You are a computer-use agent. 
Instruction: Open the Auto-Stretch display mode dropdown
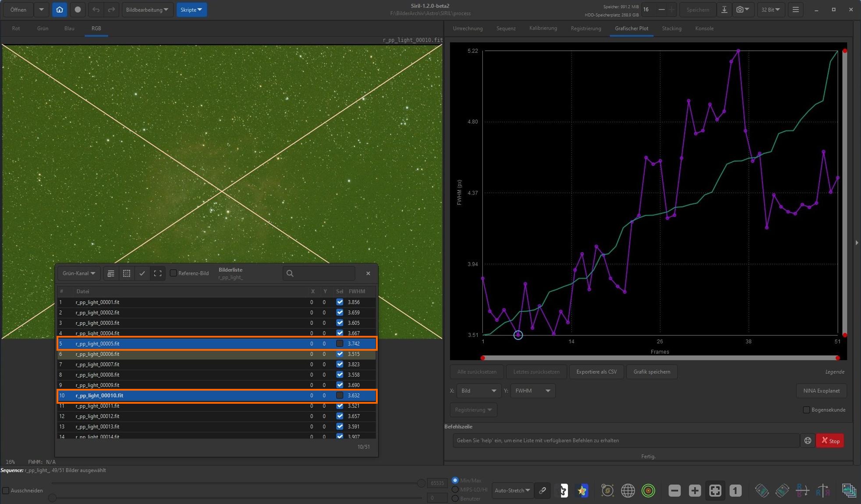tap(512, 490)
